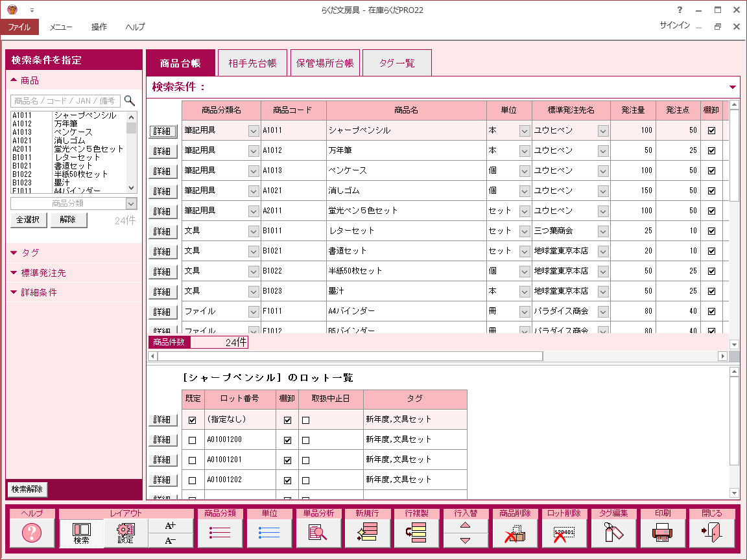Delete lot with ロット削除 icon
This screenshot has width=747, height=560.
[564, 532]
